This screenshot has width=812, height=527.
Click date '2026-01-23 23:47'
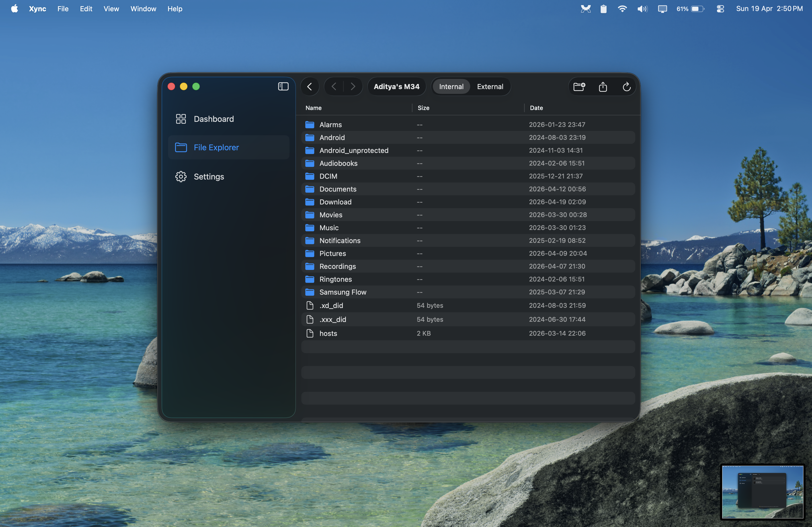click(x=557, y=125)
